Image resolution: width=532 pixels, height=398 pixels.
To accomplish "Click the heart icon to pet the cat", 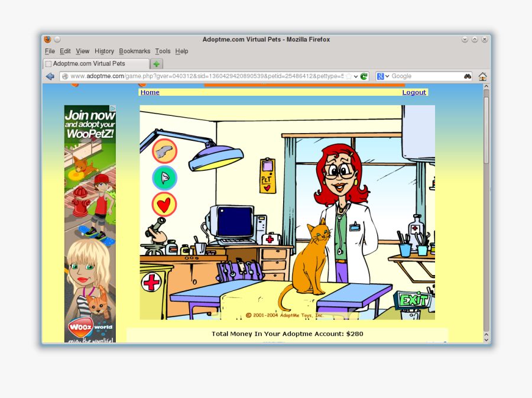I will tap(164, 203).
